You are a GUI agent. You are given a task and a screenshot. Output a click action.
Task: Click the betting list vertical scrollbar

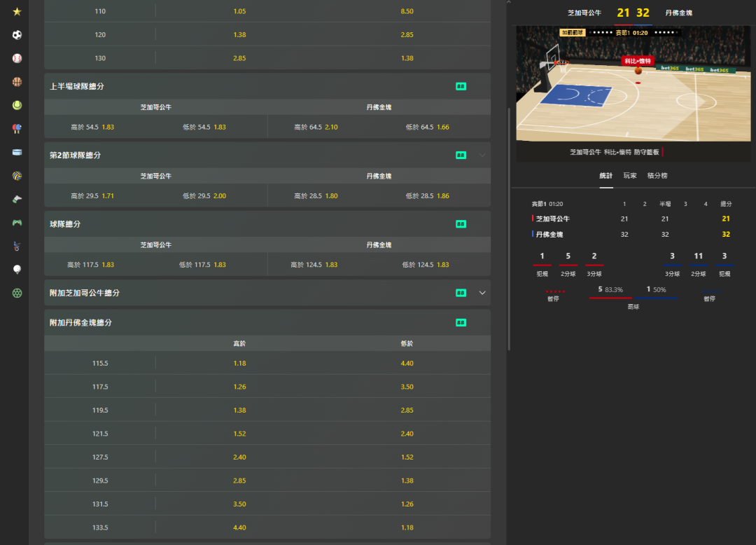[509, 229]
